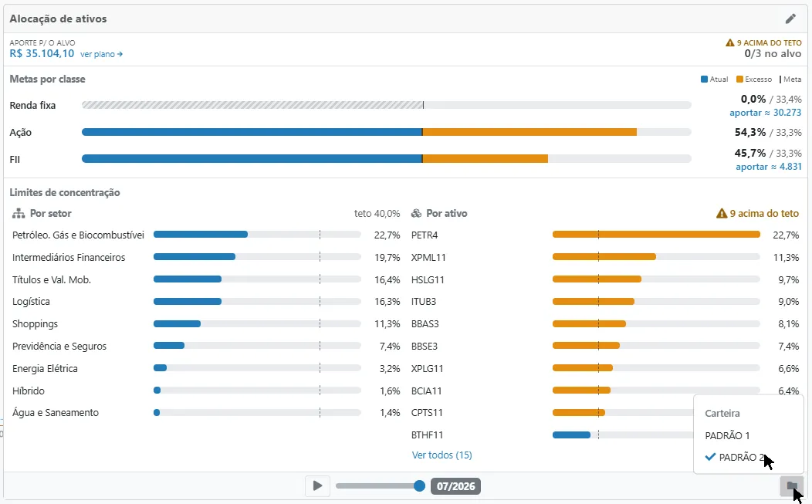Click the PETR4 asset row
Screen dimensions: 812x504
[605, 235]
